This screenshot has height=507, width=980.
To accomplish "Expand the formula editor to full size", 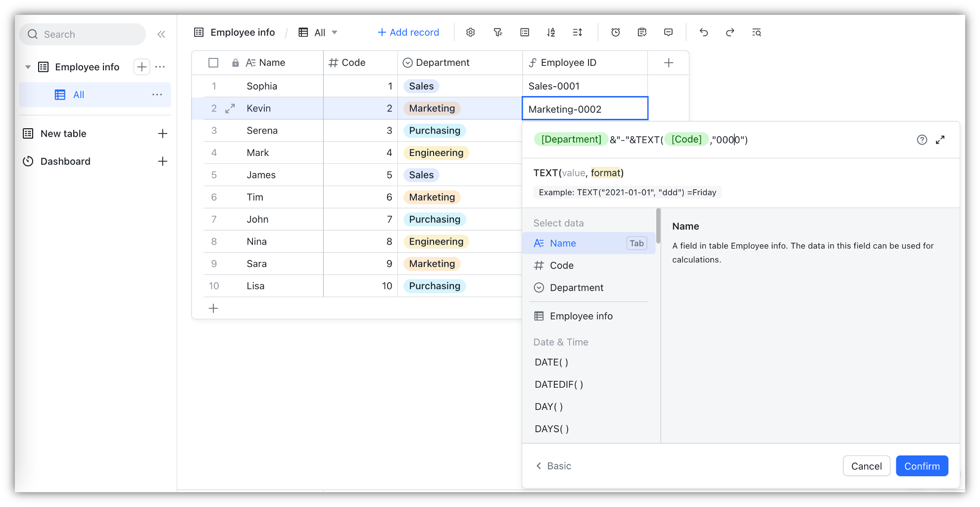I will tap(940, 140).
